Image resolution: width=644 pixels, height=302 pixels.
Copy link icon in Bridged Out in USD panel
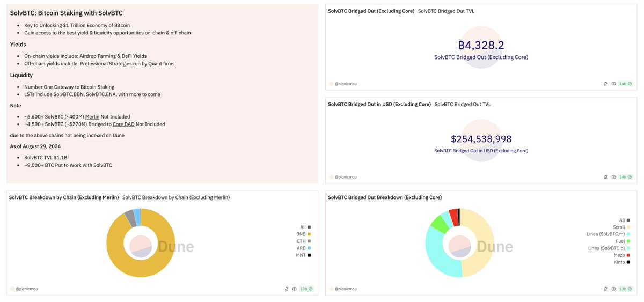pyautogui.click(x=605, y=176)
